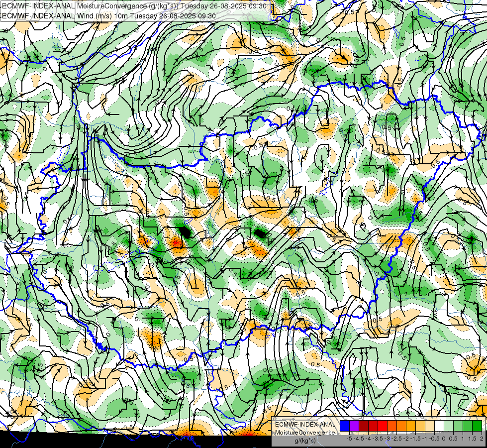This screenshot has width=487, height=448.
Task: Click the -1.5 legend tick label
Action: [x=415, y=439]
